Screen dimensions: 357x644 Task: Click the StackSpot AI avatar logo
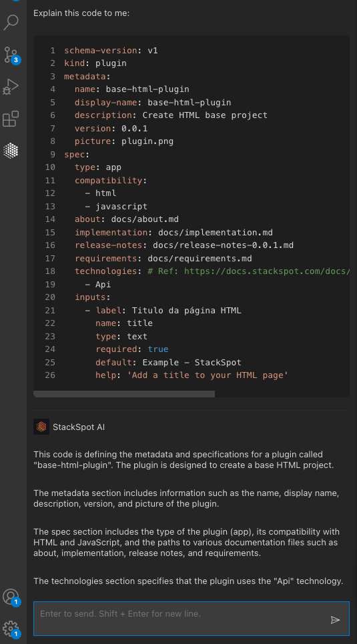(x=41, y=427)
